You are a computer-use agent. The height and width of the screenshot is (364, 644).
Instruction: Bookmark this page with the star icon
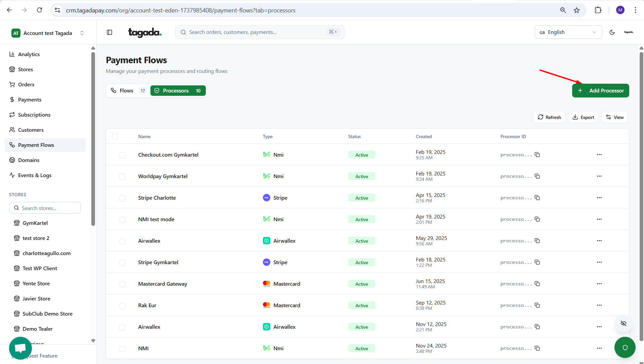tap(577, 10)
